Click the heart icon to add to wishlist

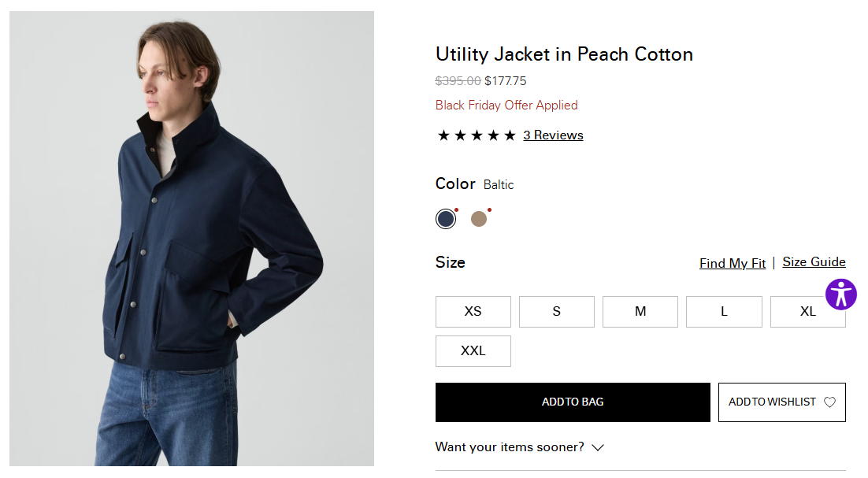click(x=829, y=402)
